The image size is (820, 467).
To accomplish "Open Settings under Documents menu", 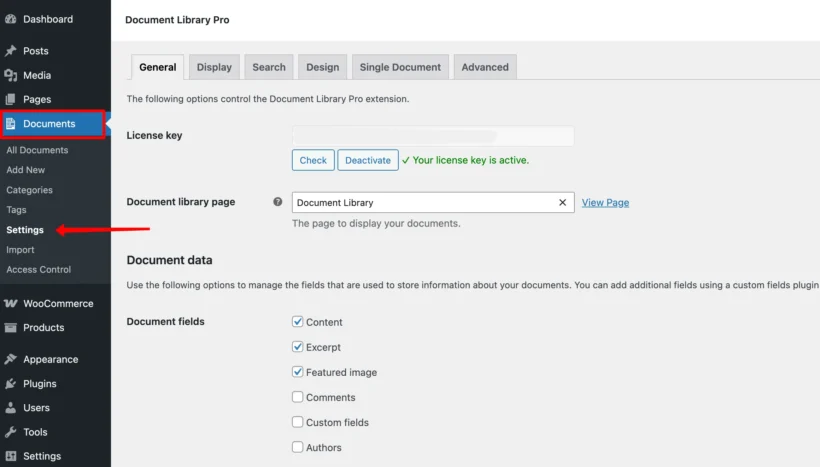I will (25, 230).
